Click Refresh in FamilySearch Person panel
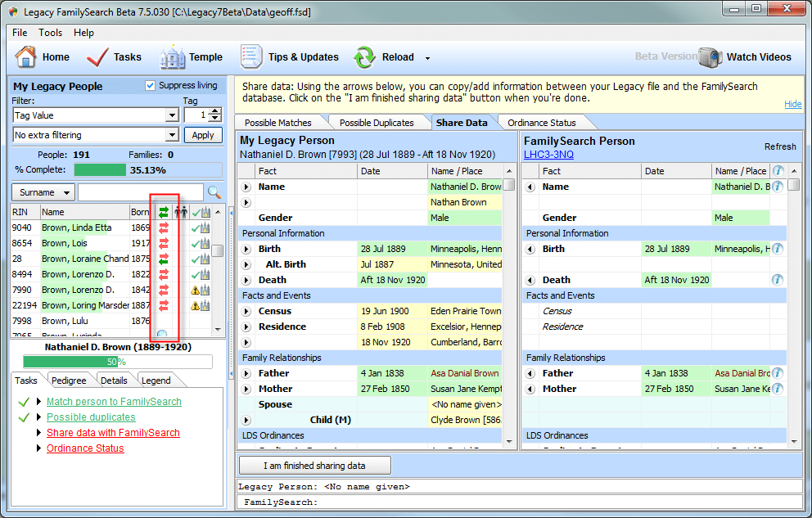This screenshot has width=812, height=518. tap(780, 146)
